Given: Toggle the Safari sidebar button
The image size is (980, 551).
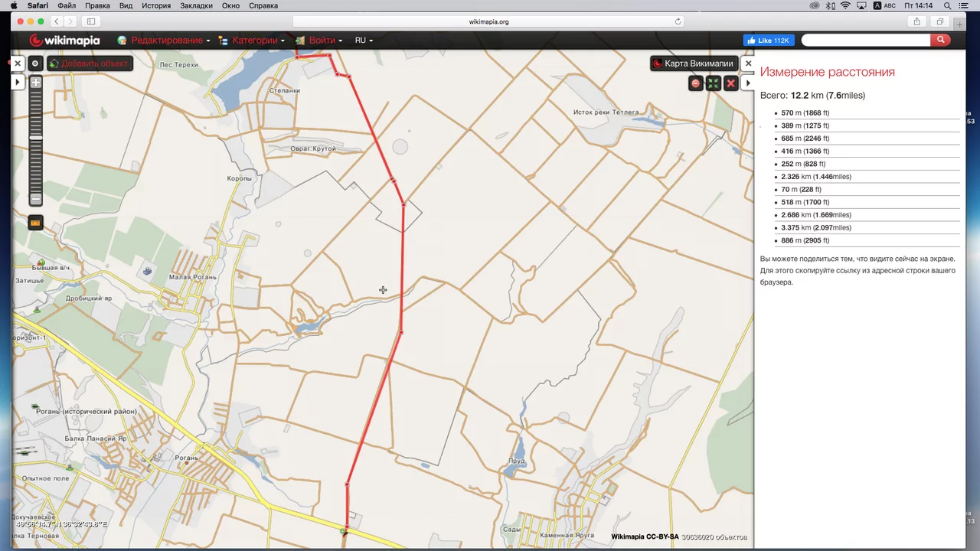Looking at the screenshot, I should pyautogui.click(x=91, y=21).
